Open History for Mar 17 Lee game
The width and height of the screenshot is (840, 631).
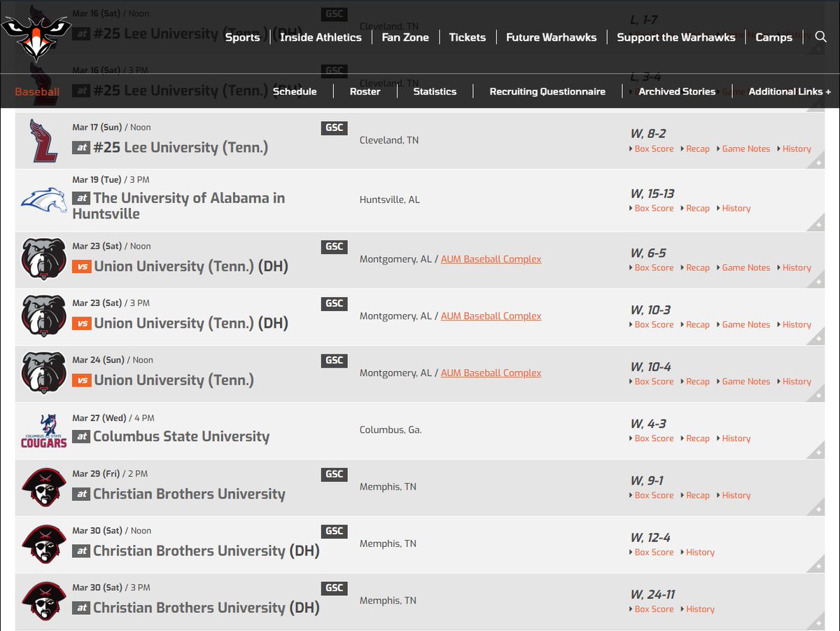click(797, 148)
